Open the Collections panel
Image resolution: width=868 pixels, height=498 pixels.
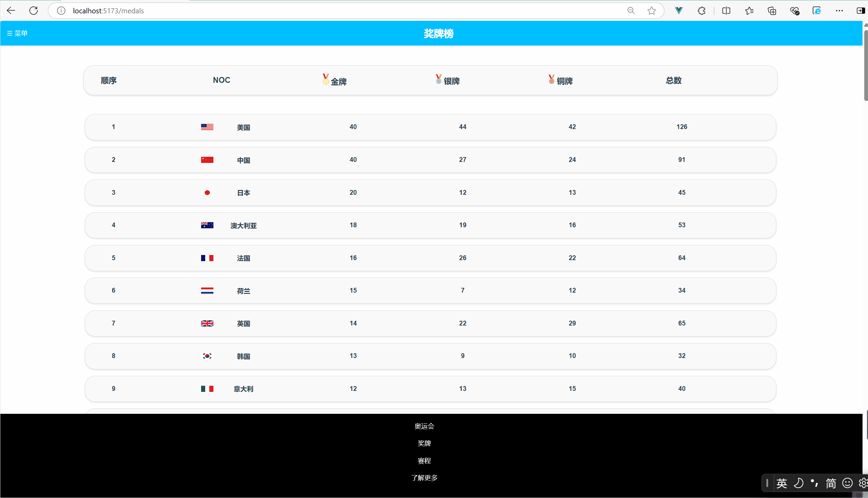point(772,11)
